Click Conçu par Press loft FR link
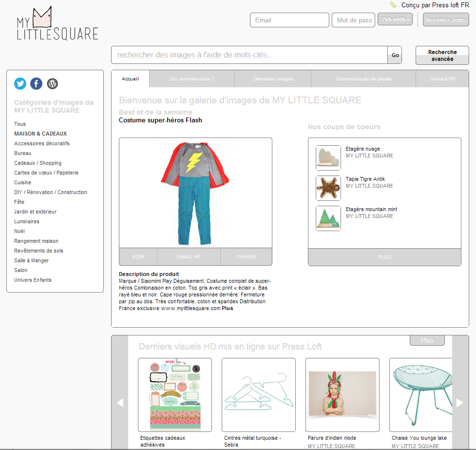This screenshot has width=476, height=450. click(x=435, y=5)
